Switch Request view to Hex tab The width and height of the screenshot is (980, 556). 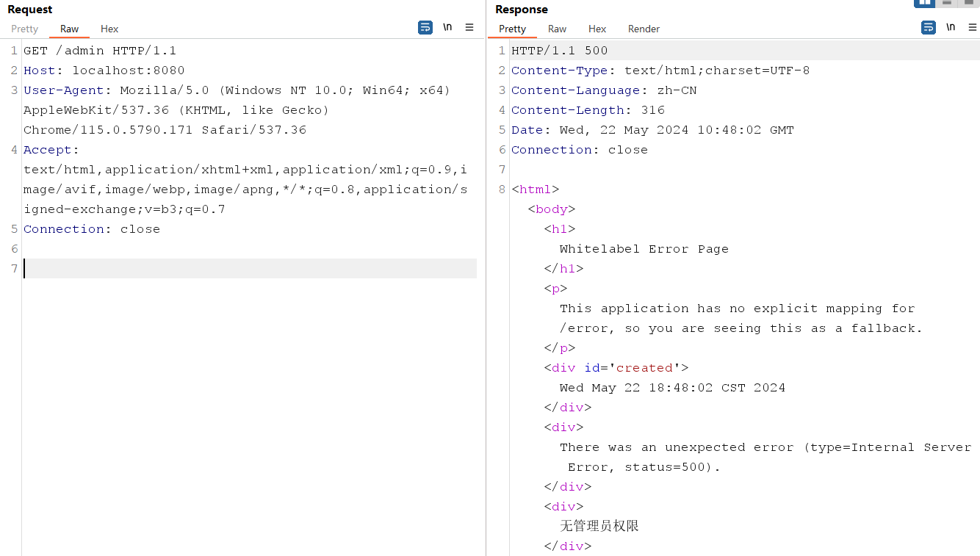pos(109,29)
